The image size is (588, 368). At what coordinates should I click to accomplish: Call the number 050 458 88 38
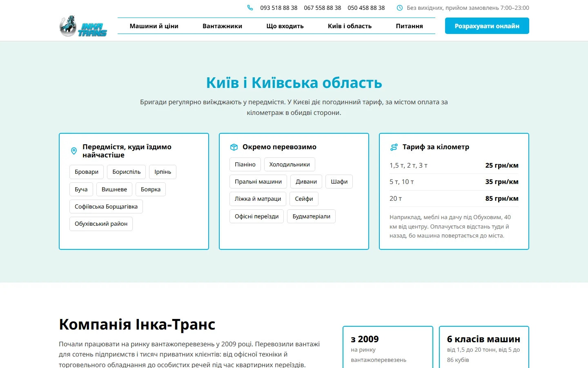coord(366,8)
